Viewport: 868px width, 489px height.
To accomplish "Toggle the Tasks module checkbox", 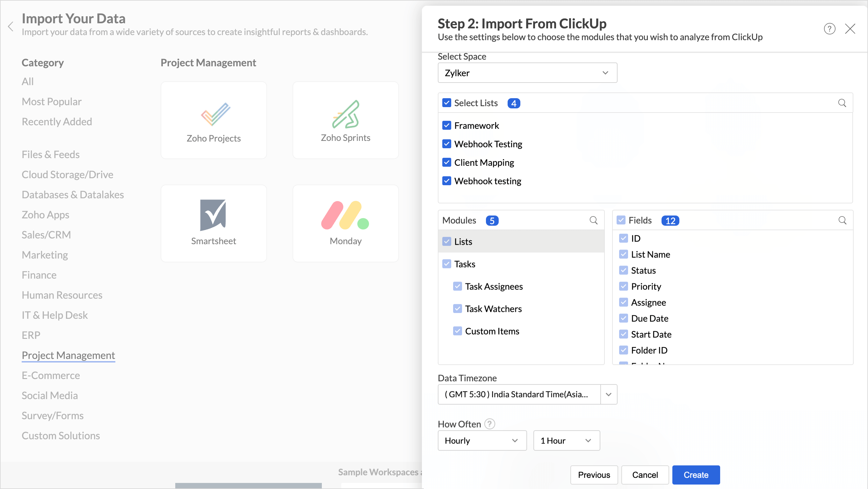I will pyautogui.click(x=446, y=264).
